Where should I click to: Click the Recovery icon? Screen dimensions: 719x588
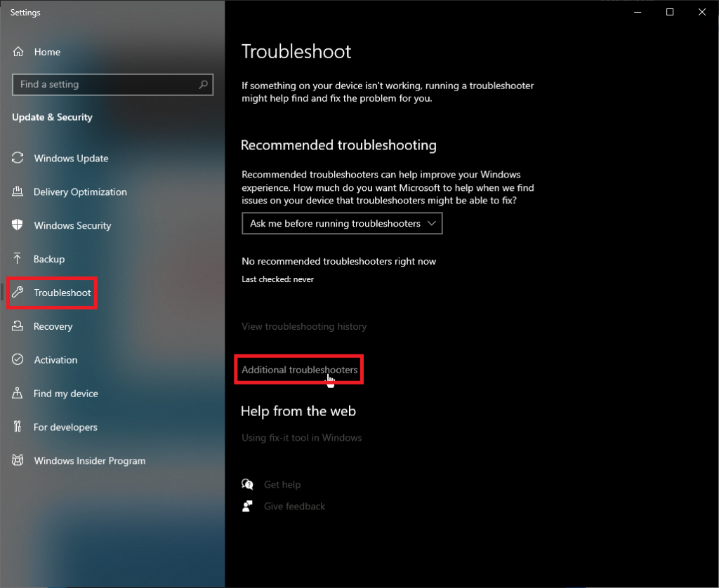18,326
